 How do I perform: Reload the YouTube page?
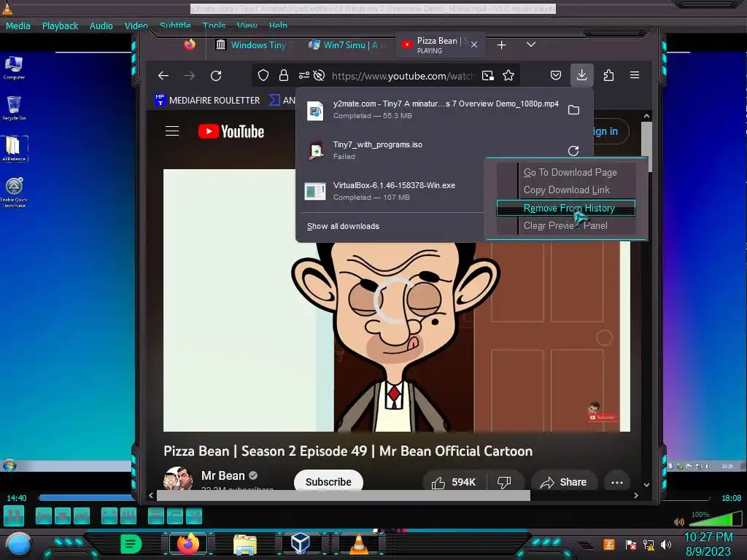click(216, 75)
